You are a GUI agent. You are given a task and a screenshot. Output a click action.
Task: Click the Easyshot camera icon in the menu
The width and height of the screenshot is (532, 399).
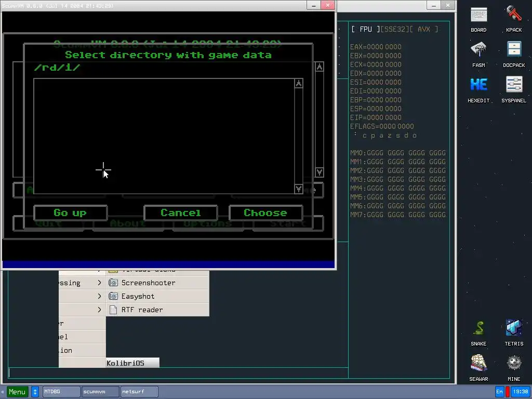pos(113,296)
